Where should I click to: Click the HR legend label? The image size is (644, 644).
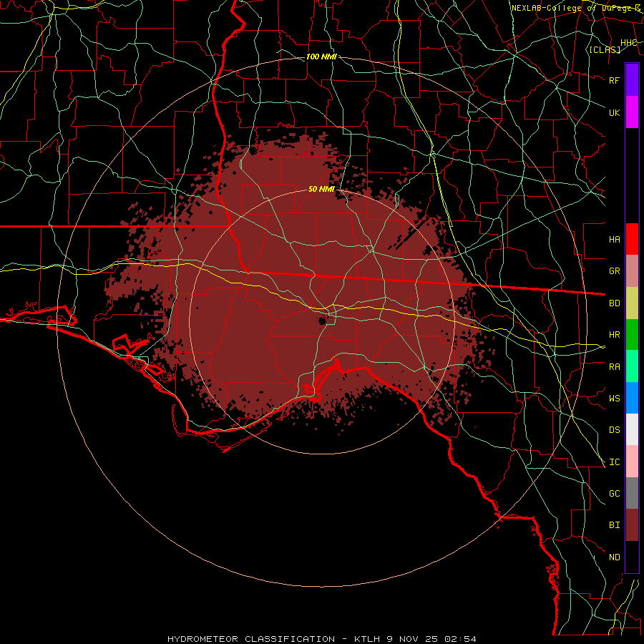pos(614,335)
